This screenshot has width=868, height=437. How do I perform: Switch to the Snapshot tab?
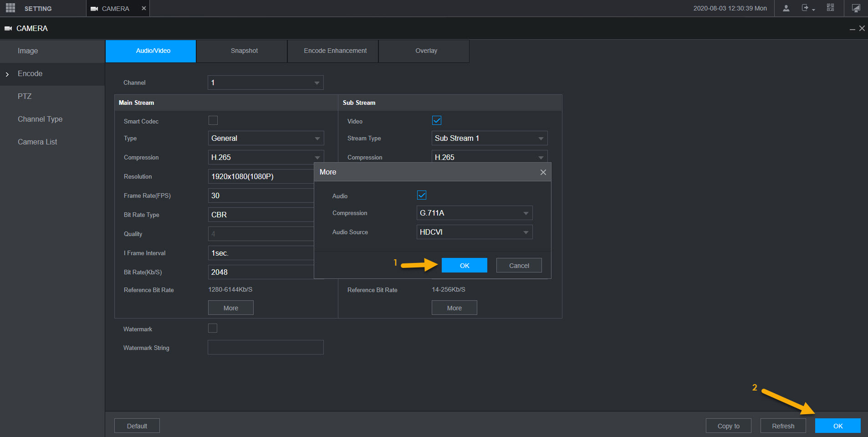244,51
